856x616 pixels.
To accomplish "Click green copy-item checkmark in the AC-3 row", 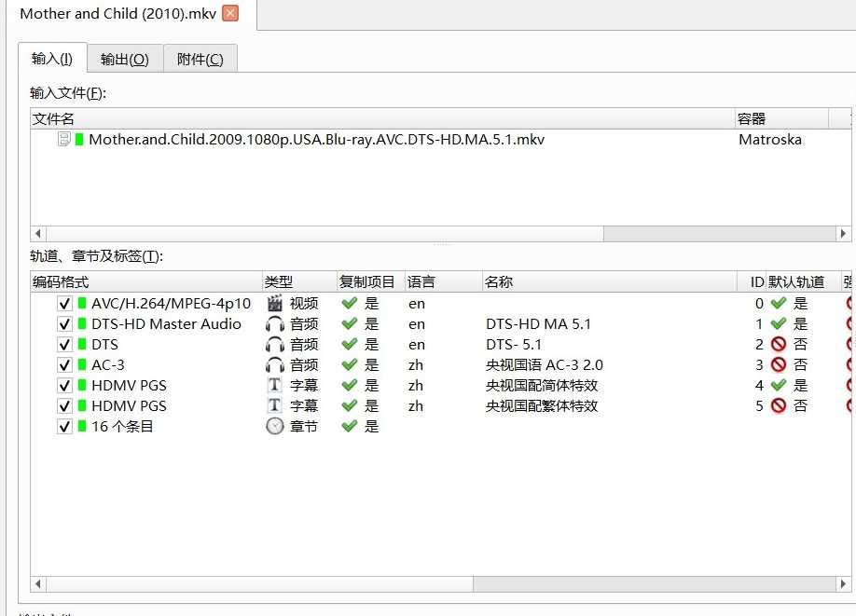I will click(x=350, y=365).
